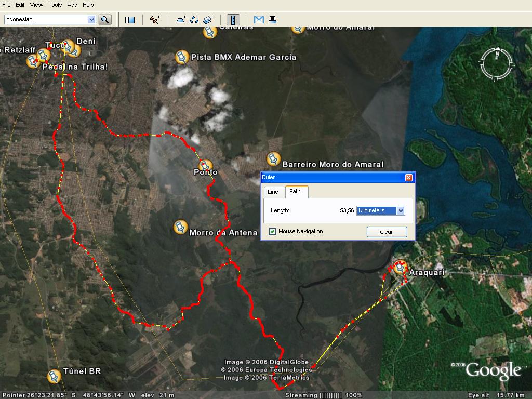Screen dimensions: 532x399
Task: Click the Eye alt 15.77 km readout
Action: click(x=496, y=395)
